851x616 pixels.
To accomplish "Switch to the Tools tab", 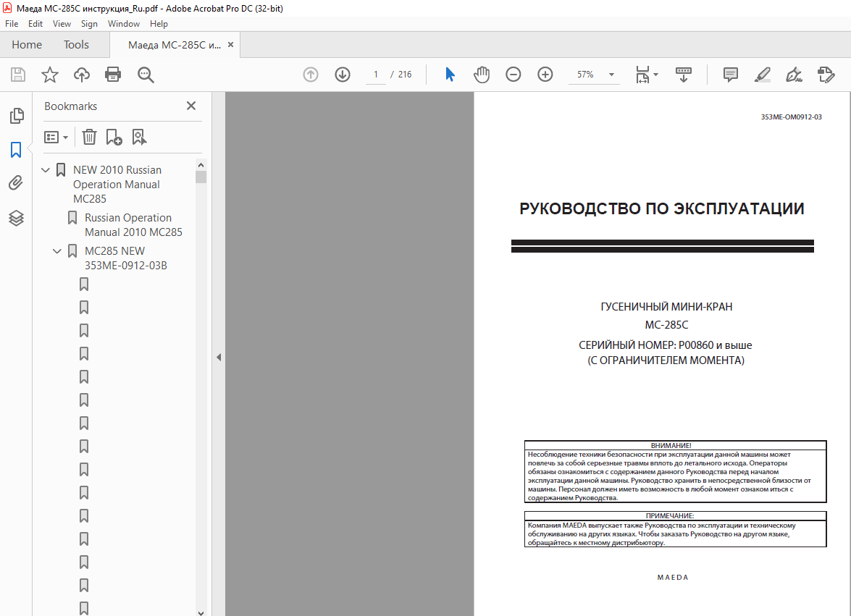I will click(76, 45).
